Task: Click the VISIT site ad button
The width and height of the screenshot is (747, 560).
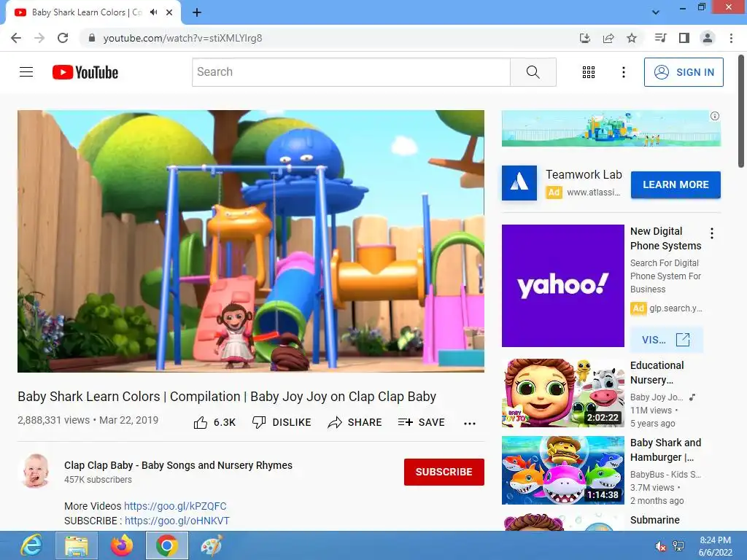Action: (666, 340)
